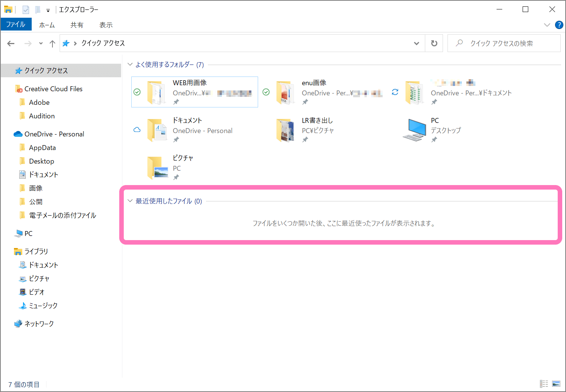Click the refresh icon in the address bar

434,43
